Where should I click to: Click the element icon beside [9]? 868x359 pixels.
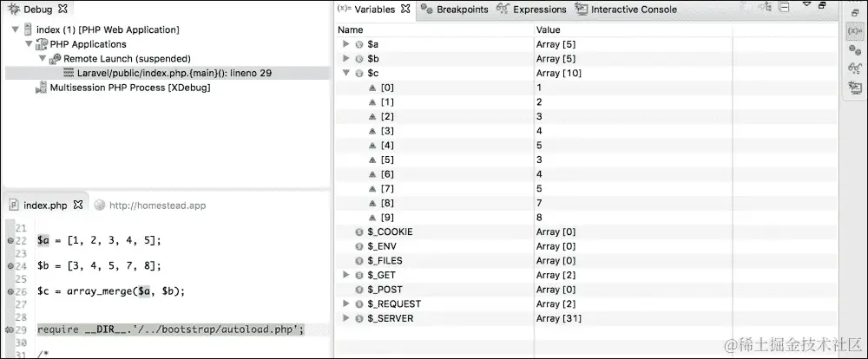click(x=372, y=218)
